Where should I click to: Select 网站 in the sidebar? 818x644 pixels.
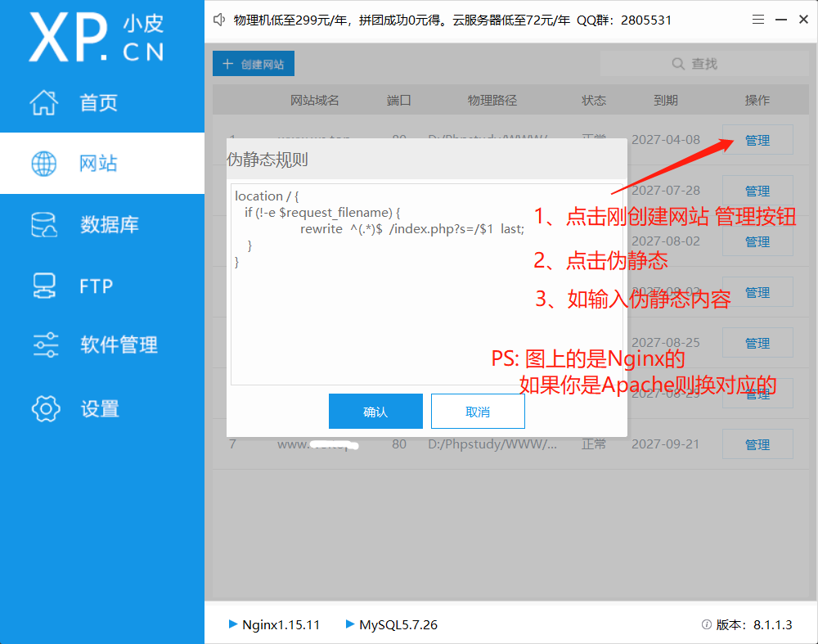[102, 164]
